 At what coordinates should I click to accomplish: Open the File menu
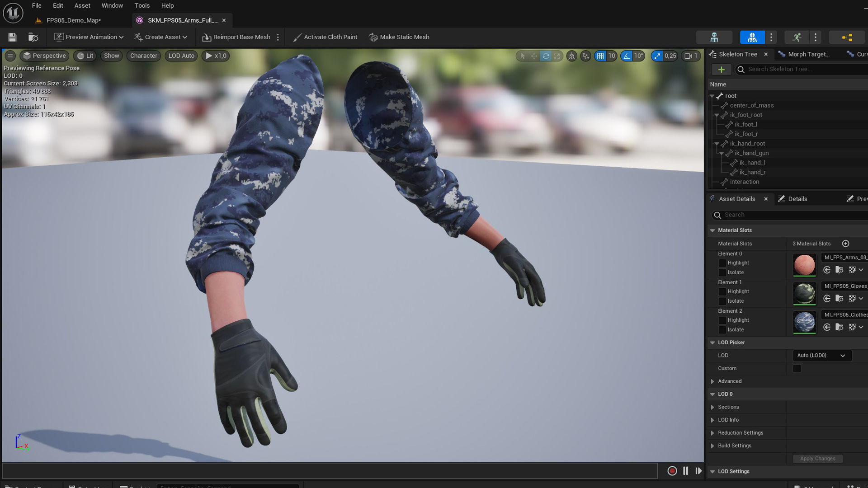[x=37, y=5]
